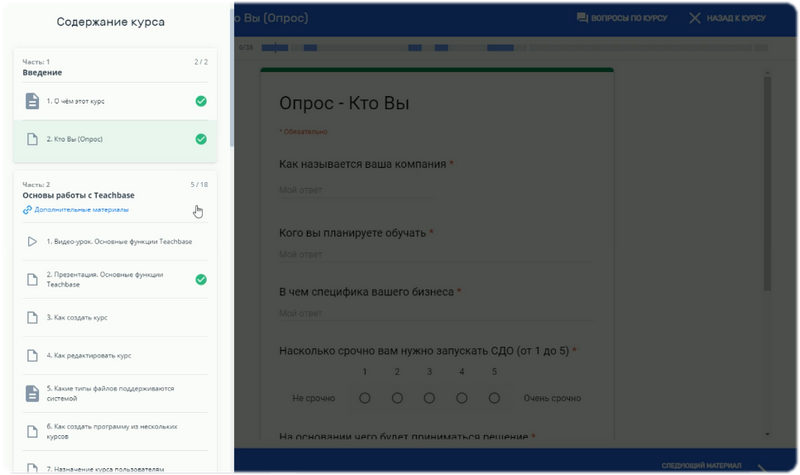Image resolution: width=800 pixels, height=475 pixels.
Task: Open "1. Видео-урок. Основные функции Teachbase"
Action: coord(115,241)
